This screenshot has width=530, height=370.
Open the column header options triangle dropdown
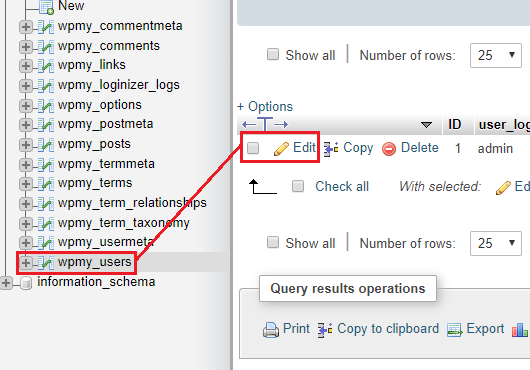pyautogui.click(x=426, y=125)
